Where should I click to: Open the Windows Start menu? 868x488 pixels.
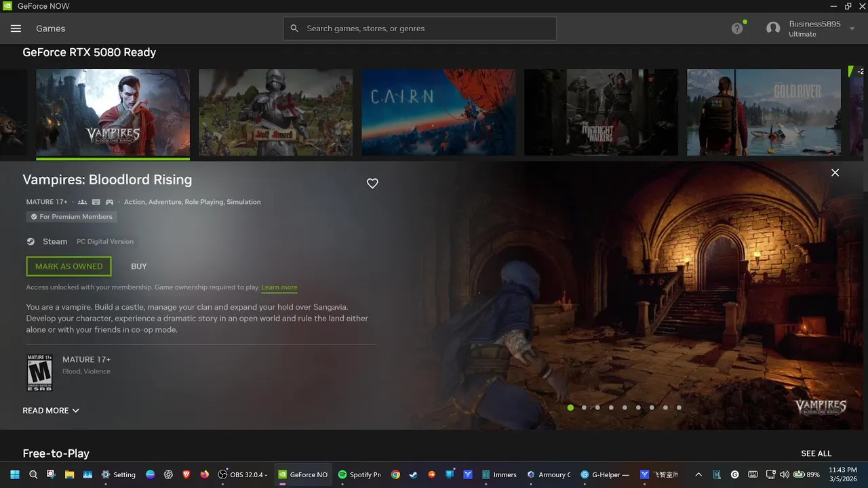[15, 474]
